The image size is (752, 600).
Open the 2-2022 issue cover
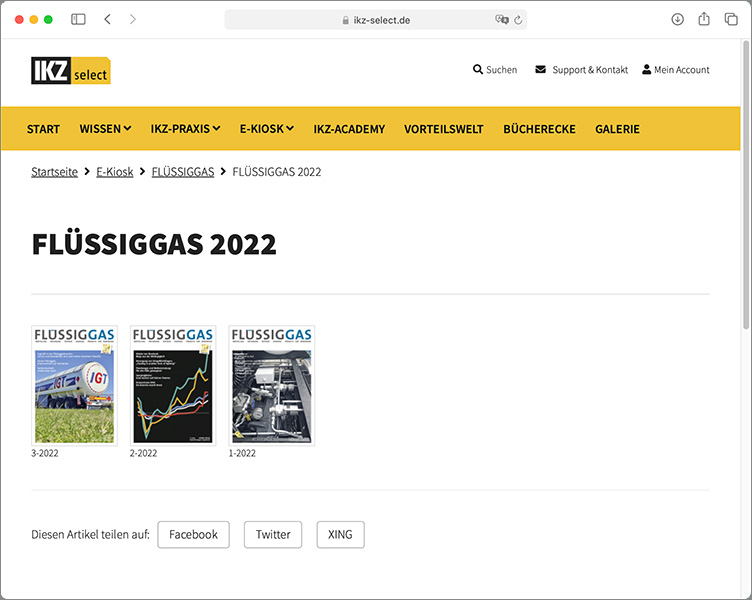pyautogui.click(x=173, y=385)
